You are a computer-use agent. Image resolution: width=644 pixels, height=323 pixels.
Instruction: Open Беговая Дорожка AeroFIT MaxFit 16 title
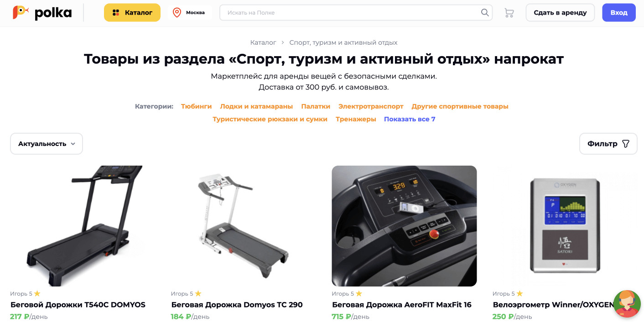402,305
